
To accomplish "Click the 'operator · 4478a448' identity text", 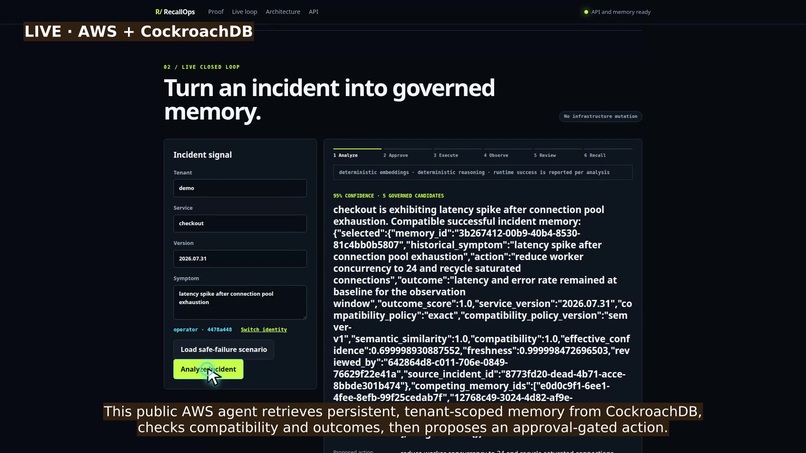I will (203, 330).
